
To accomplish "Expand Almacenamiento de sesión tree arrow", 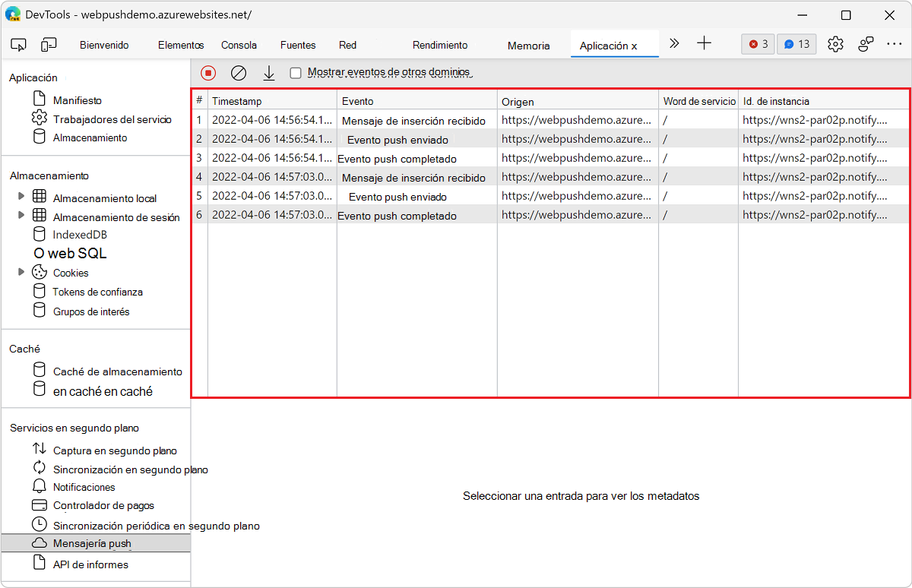I will (x=21, y=215).
